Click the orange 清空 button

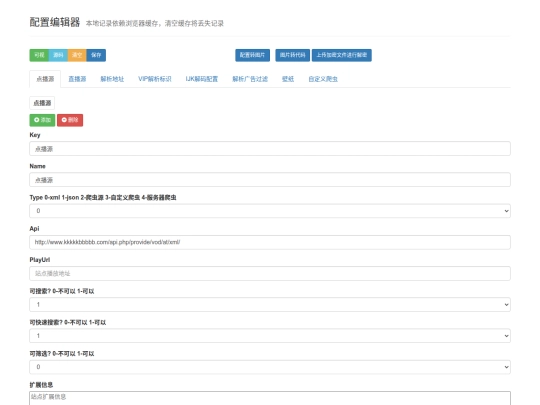coord(77,55)
